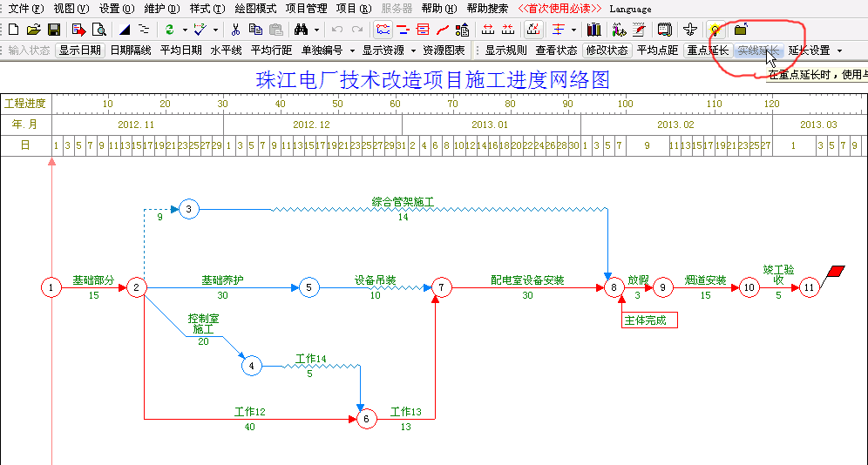Open a file with the folder icon

coord(33,30)
